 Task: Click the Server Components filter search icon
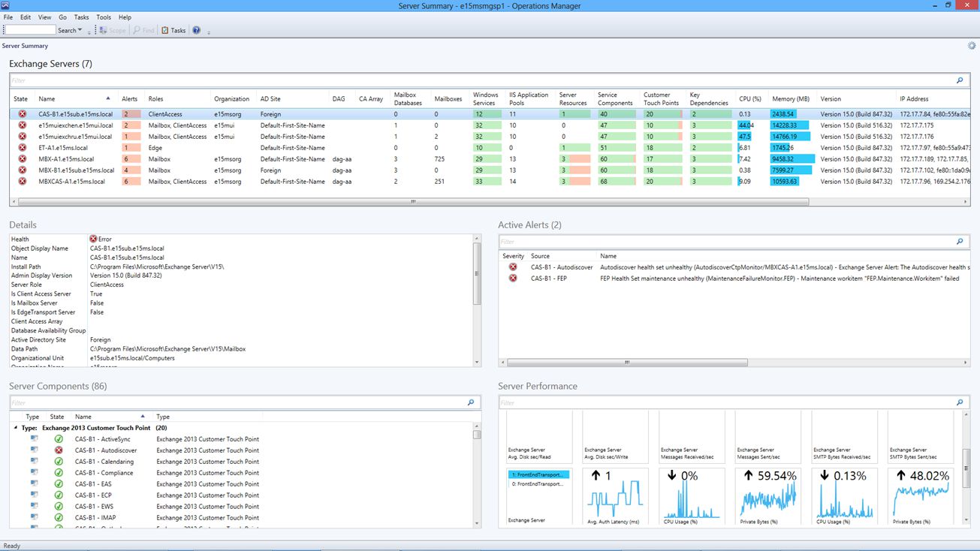[x=471, y=403]
